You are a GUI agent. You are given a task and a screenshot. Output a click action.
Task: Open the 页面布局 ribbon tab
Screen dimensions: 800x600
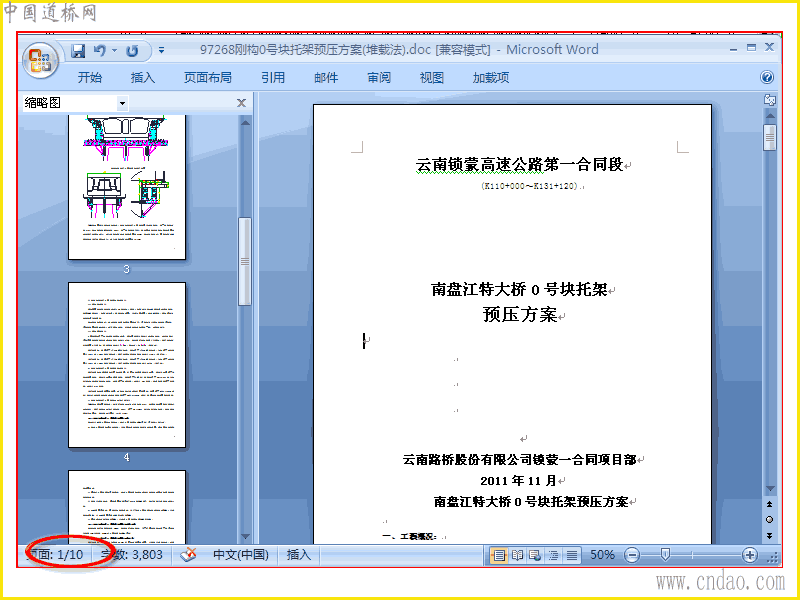coord(208,78)
